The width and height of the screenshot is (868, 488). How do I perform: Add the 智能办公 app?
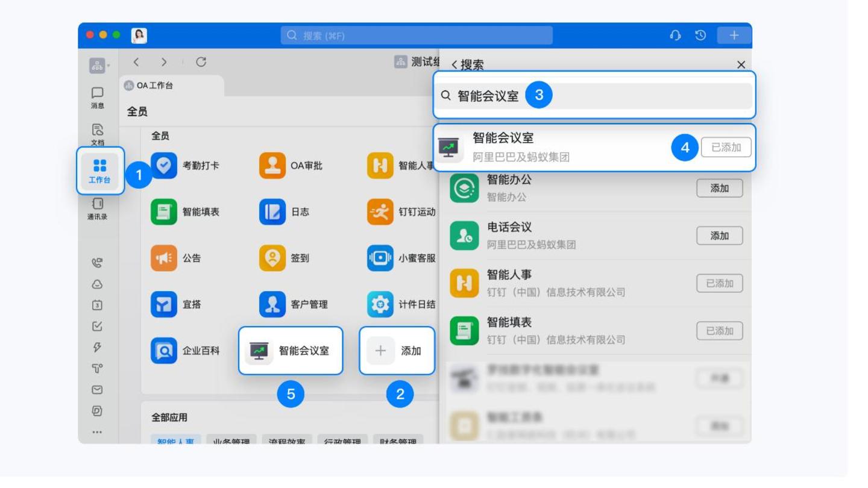(720, 188)
